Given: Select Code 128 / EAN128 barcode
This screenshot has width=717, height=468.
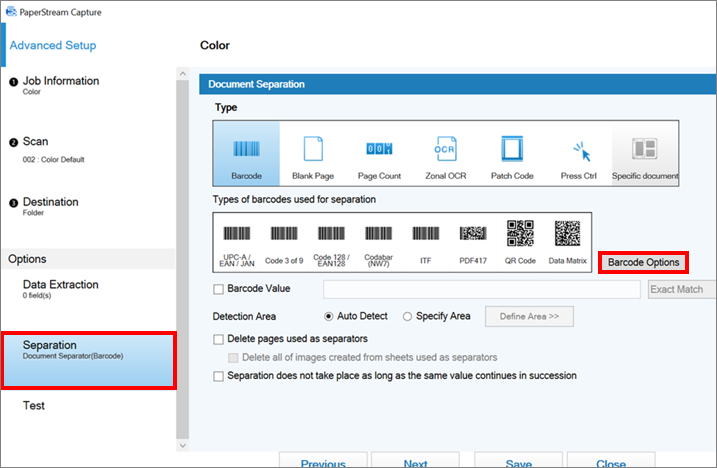Looking at the screenshot, I should (x=331, y=242).
